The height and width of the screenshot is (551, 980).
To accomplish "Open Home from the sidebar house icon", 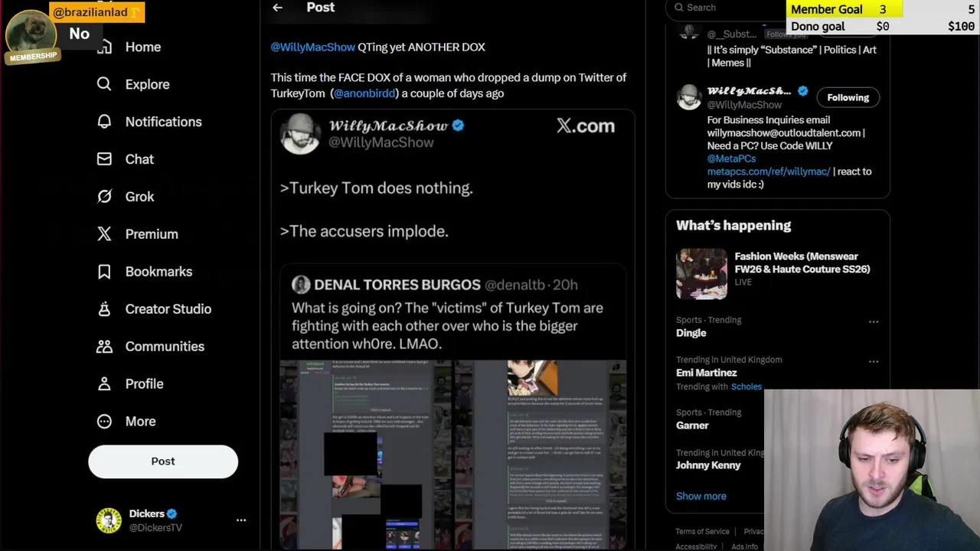I will click(104, 47).
